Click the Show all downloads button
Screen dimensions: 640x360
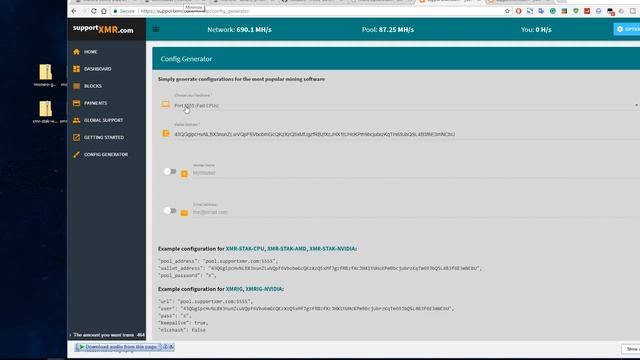[x=631, y=349]
